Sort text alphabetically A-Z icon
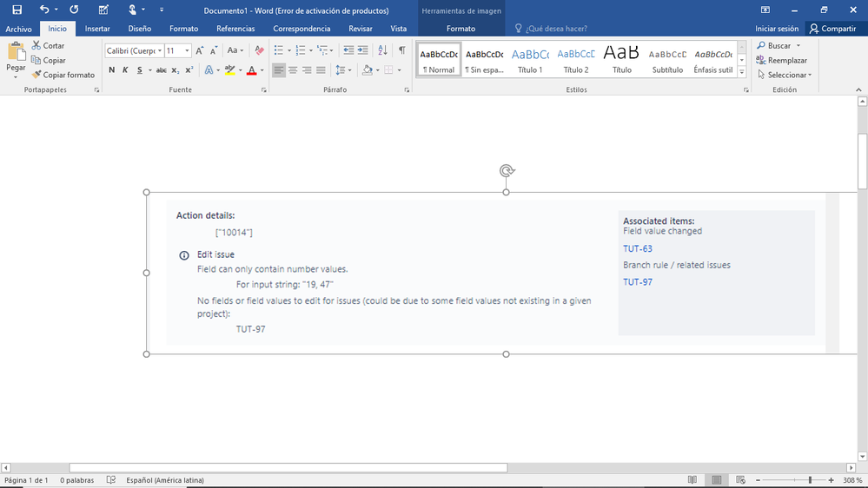Image resolution: width=868 pixels, height=488 pixels. [x=382, y=50]
